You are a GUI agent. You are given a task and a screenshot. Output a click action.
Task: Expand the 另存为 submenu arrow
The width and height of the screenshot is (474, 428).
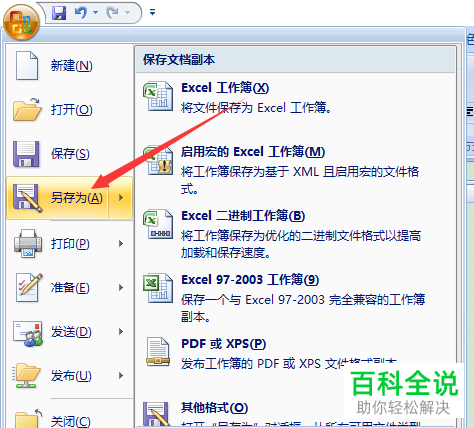121,198
